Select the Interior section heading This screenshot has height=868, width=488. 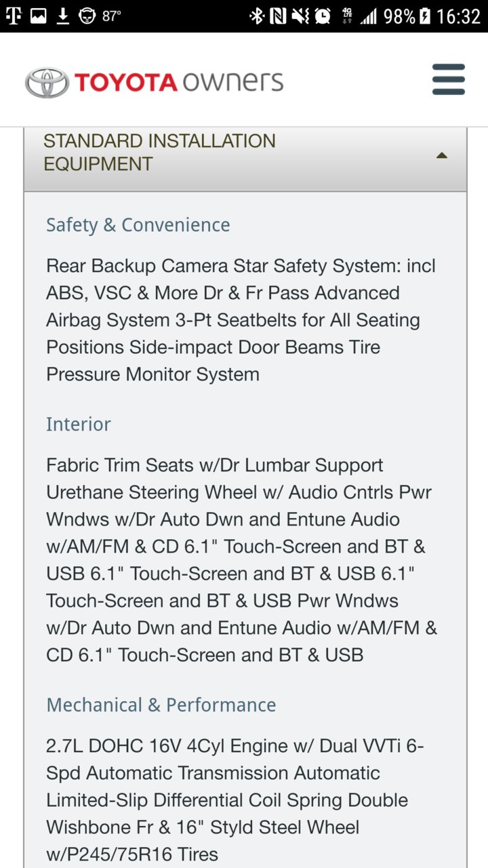point(79,425)
